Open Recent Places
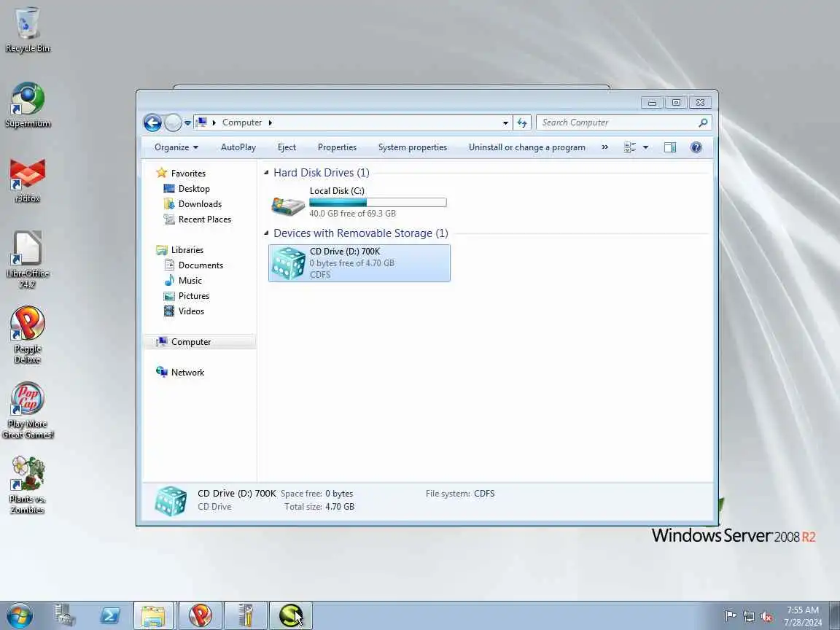The height and width of the screenshot is (630, 840). pyautogui.click(x=205, y=219)
